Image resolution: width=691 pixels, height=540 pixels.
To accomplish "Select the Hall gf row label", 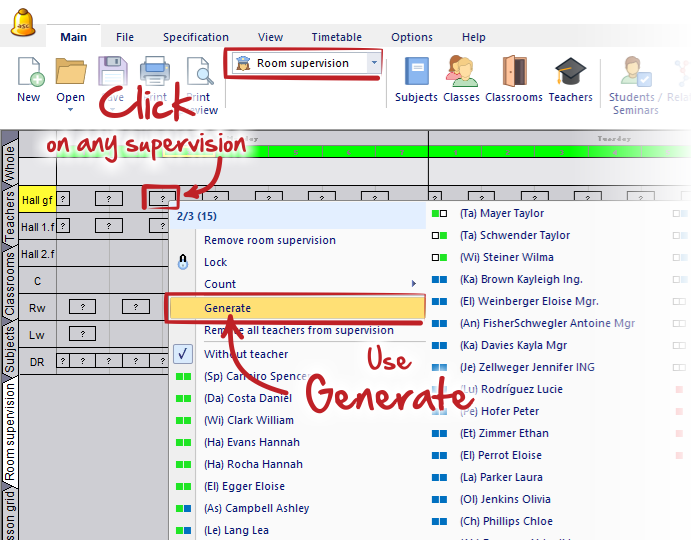I will [x=37, y=200].
